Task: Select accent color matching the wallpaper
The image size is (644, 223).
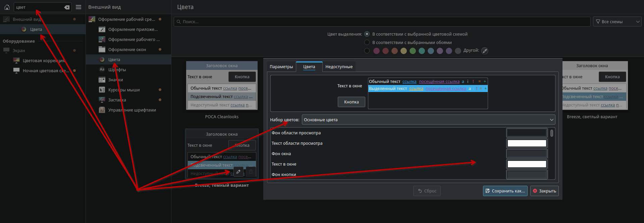Action: click(367, 42)
